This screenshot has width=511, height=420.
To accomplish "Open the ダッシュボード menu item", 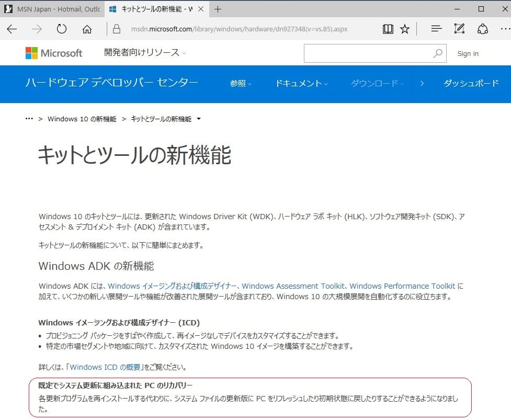I will (x=471, y=84).
